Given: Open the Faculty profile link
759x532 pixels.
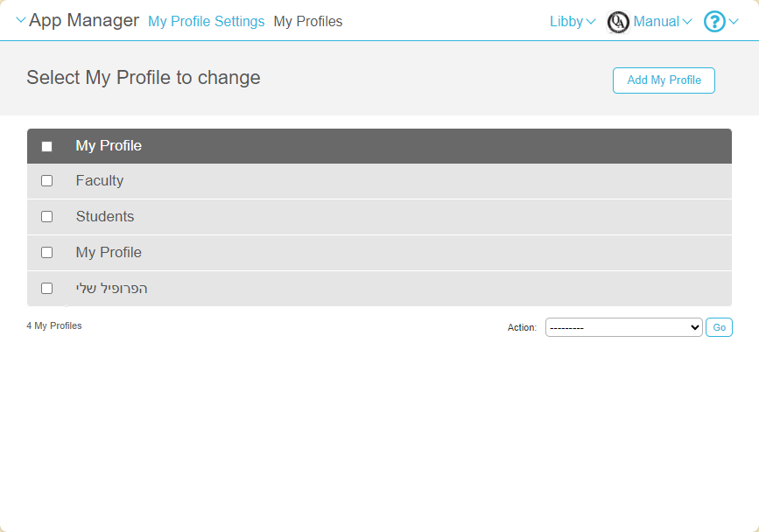Looking at the screenshot, I should point(100,181).
